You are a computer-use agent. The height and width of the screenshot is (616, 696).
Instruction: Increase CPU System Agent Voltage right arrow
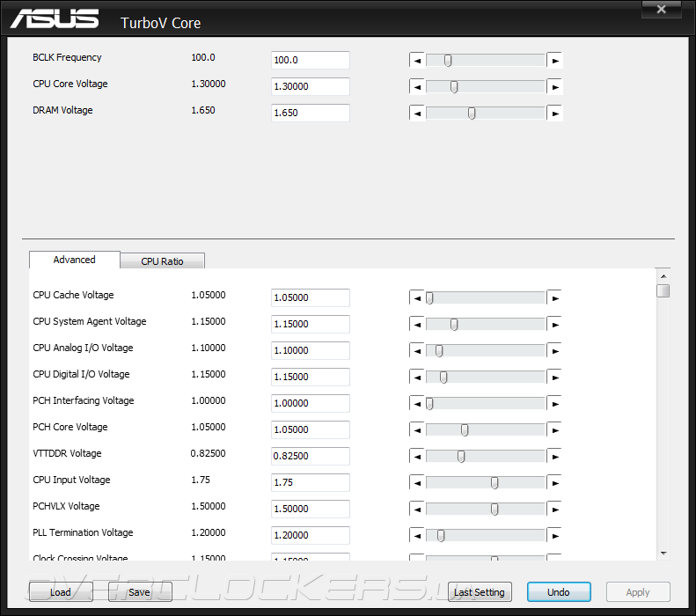555,325
